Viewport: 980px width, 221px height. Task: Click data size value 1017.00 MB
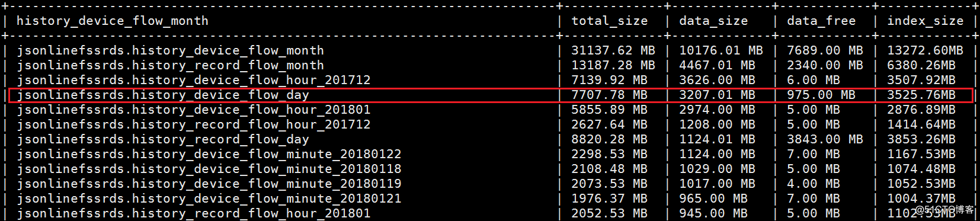pyautogui.click(x=718, y=184)
